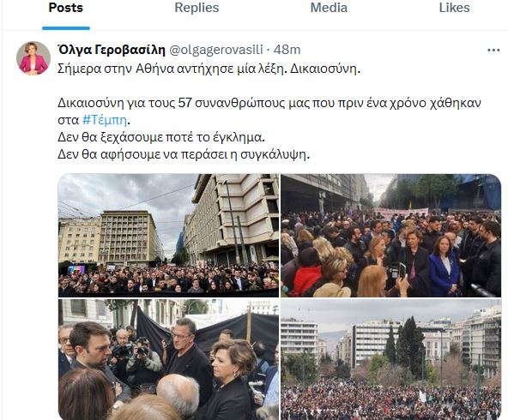The height and width of the screenshot is (420, 508).
Task: Click Olga Gerovasili's round profile avatar
Action: click(x=33, y=58)
